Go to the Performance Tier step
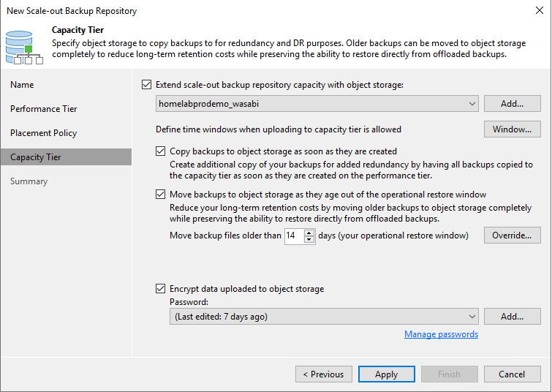The image size is (552, 392). point(43,109)
